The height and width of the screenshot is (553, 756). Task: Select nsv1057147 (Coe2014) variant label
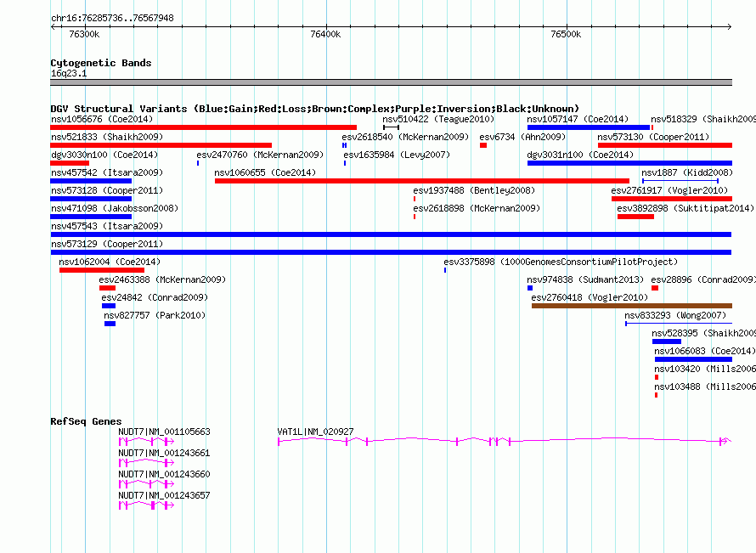tap(578, 119)
